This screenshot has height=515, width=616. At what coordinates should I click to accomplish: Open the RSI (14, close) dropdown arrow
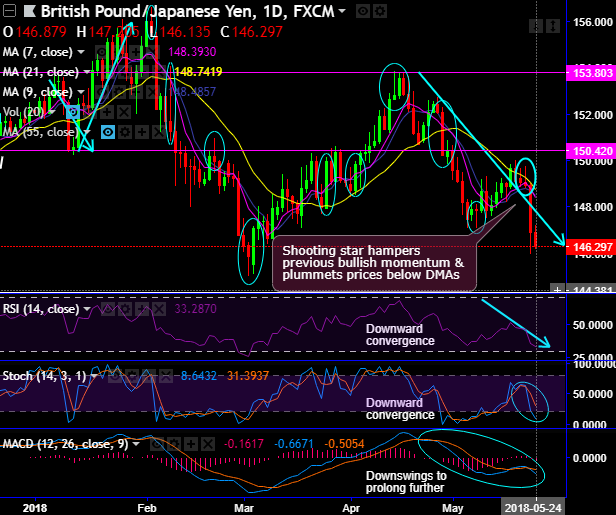87,310
